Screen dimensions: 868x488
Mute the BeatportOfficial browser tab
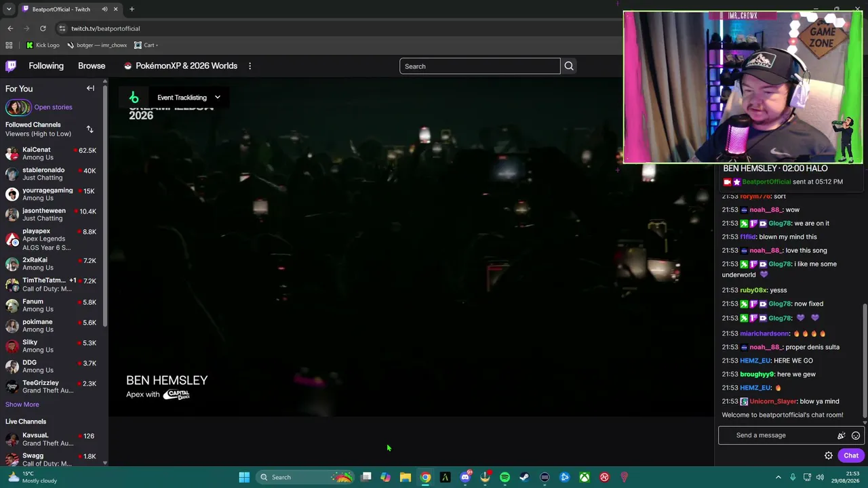pos(104,9)
